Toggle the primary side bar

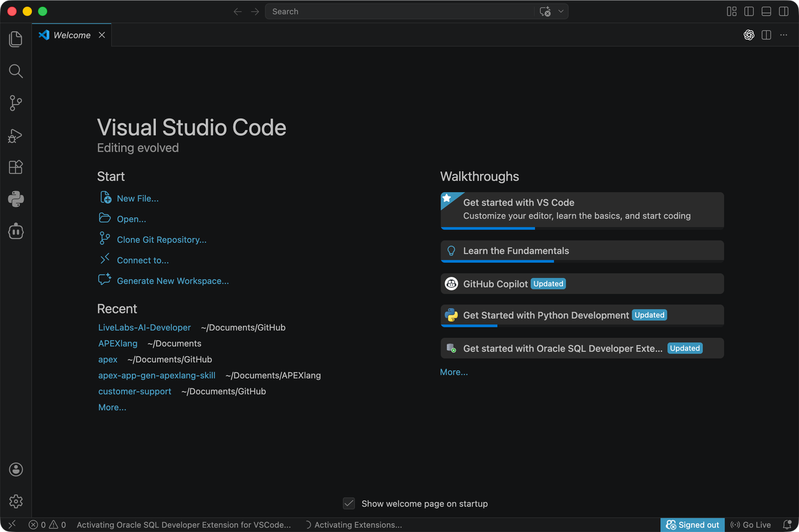coord(749,11)
